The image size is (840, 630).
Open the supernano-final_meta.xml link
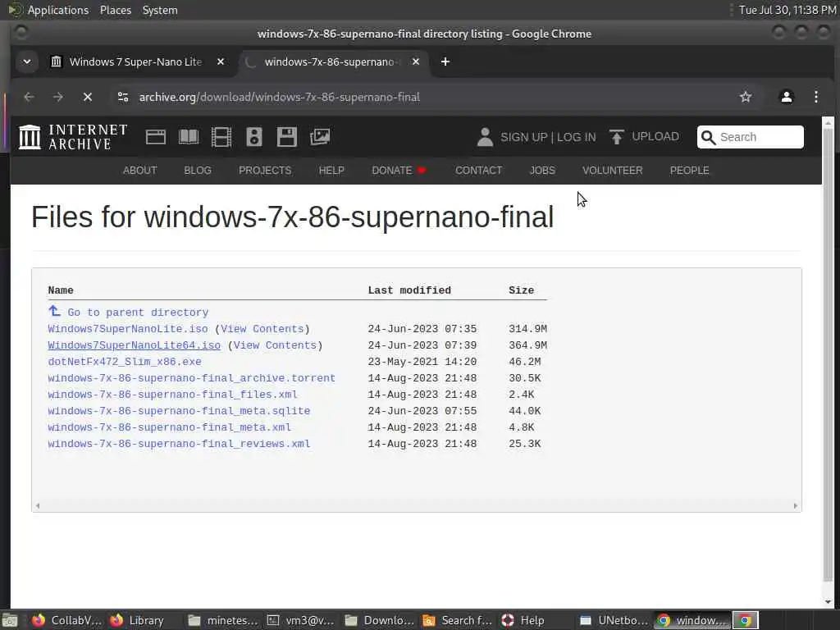[x=169, y=427]
